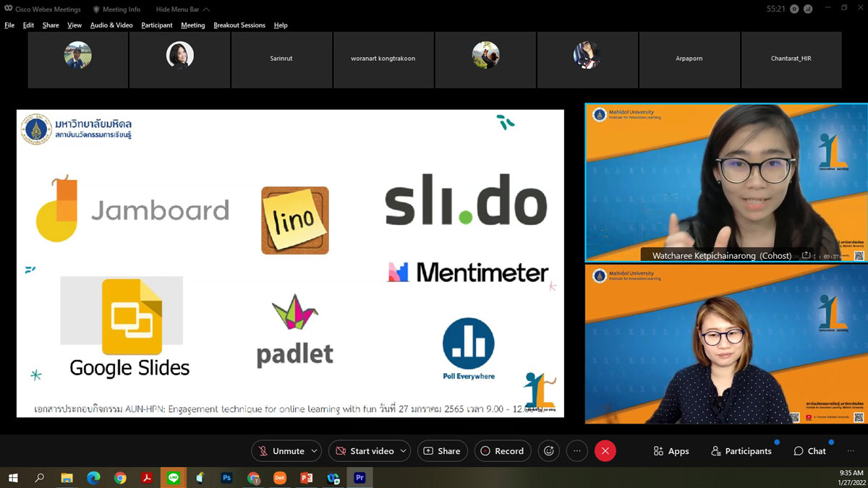Open PowerPoint from the Windows taskbar
Viewport: 868px width, 488px height.
(306, 478)
